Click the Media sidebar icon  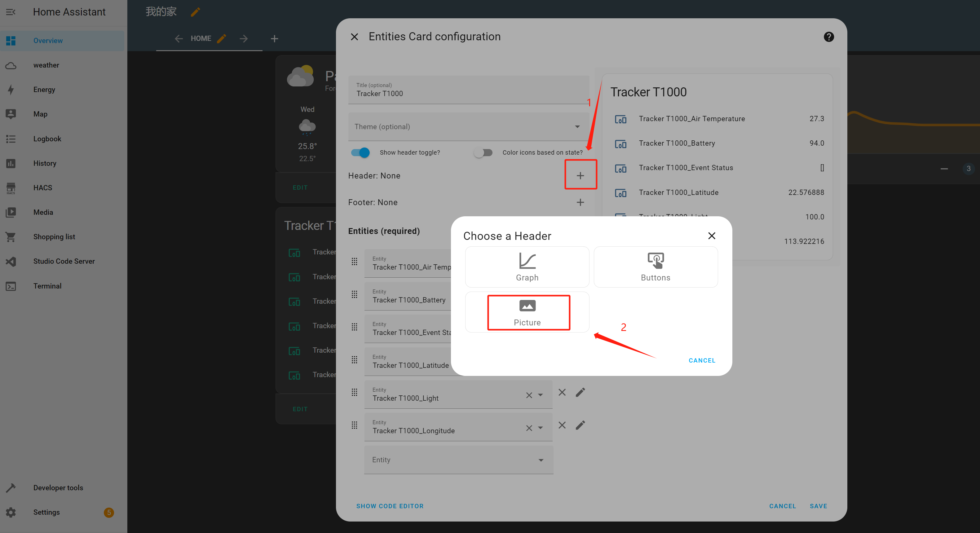pyautogui.click(x=11, y=212)
